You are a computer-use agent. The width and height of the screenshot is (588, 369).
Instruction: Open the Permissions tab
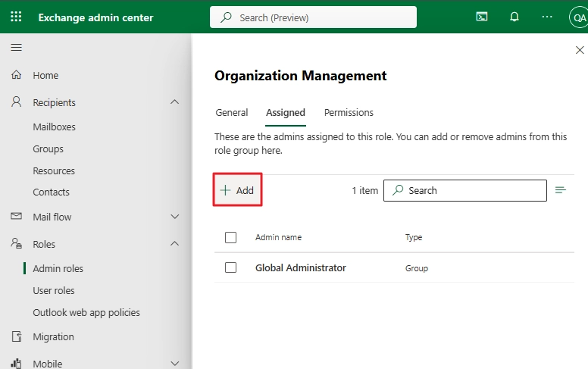point(349,112)
